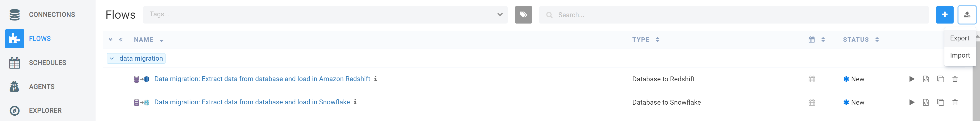The height and width of the screenshot is (121, 980).
Task: Run the Amazon Redshift flow with play icon
Action: tap(912, 79)
